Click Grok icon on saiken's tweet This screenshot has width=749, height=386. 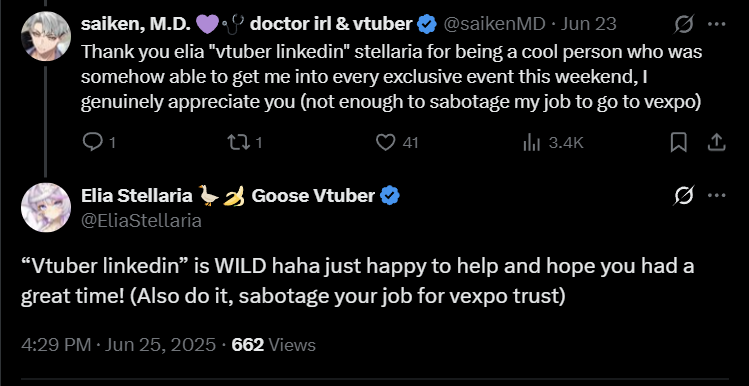[x=684, y=24]
